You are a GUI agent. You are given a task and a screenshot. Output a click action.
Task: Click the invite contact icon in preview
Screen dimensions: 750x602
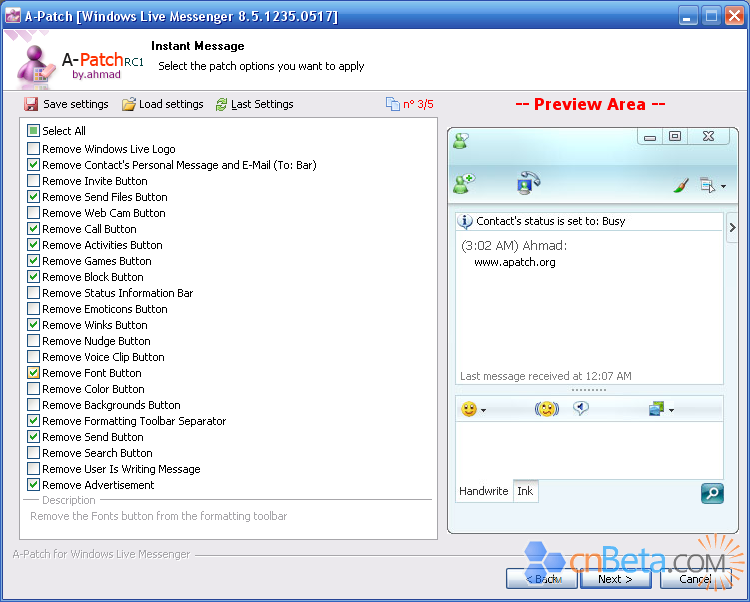[x=463, y=184]
